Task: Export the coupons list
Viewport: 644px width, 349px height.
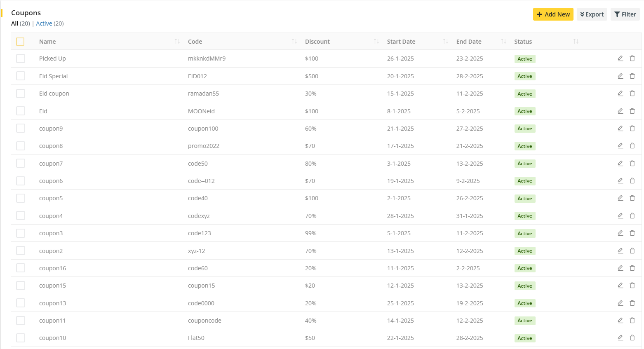Action: pos(592,14)
